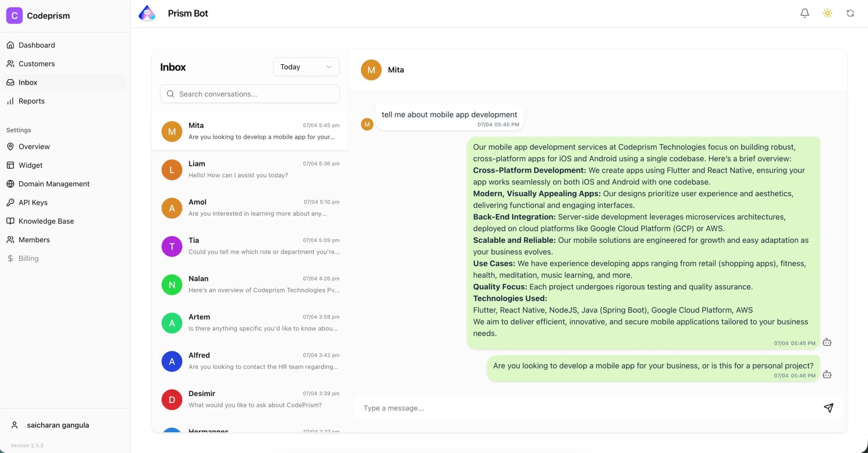Click the Codeprism logo in the sidebar
Viewport: 868px width, 453px height.
tap(14, 15)
